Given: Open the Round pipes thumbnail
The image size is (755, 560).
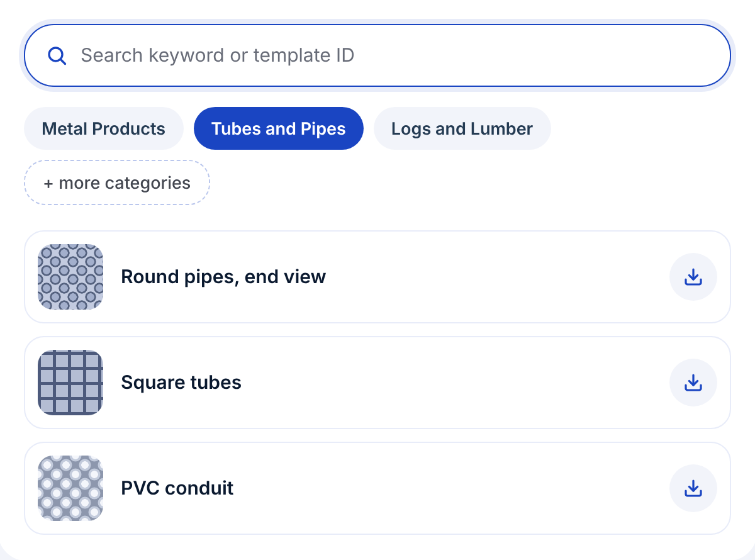Looking at the screenshot, I should 70,277.
